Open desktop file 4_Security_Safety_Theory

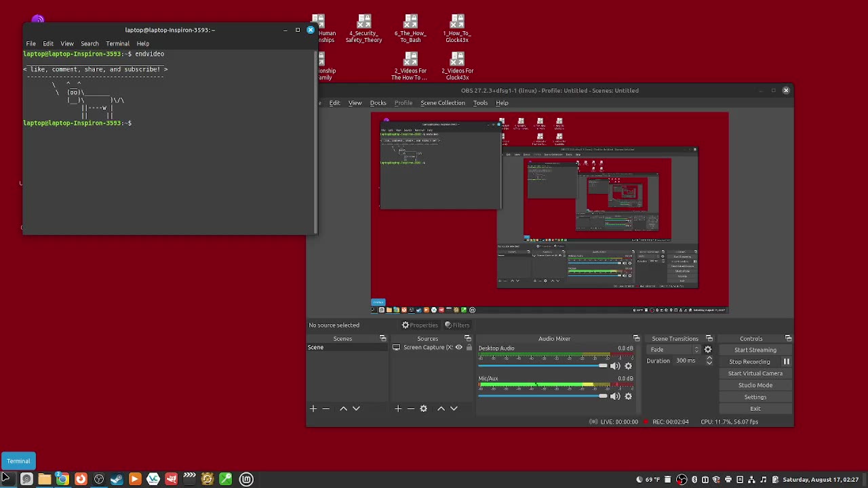[364, 28]
